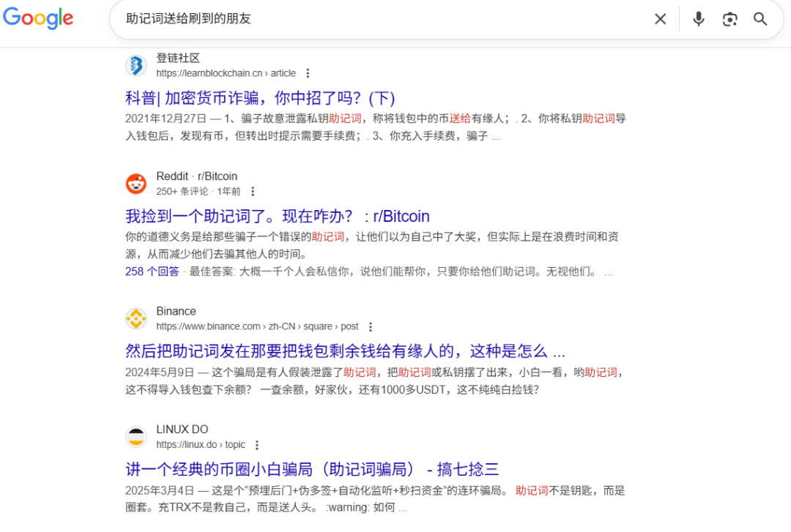Click the LINUX DO favicon

[x=136, y=437]
